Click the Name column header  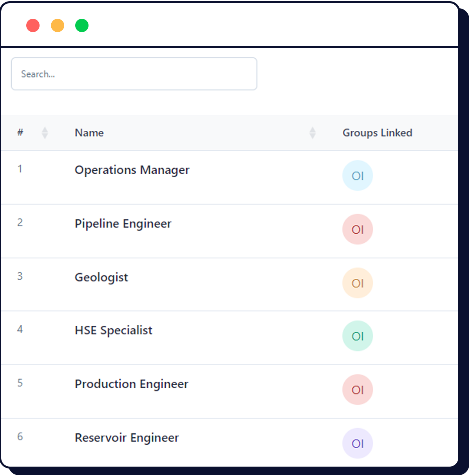click(89, 133)
